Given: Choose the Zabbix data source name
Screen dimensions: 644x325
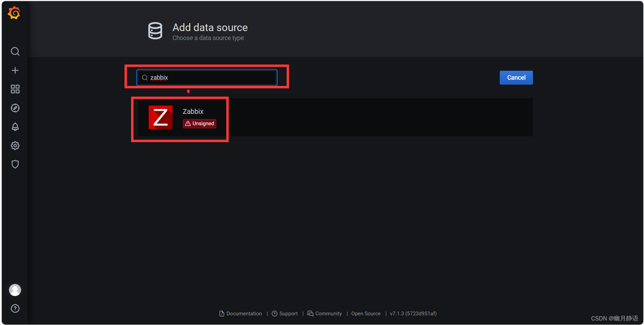Looking at the screenshot, I should pyautogui.click(x=193, y=111).
